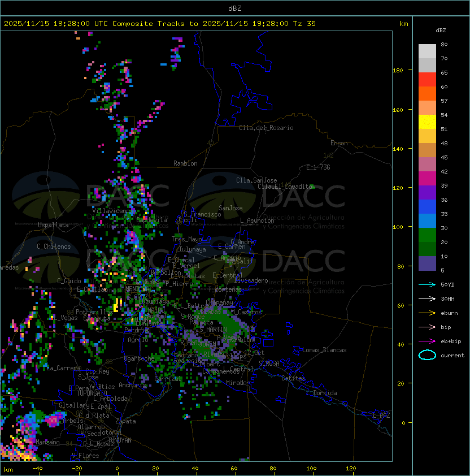
Task: Click the 'Carrizal' place label
Action: coord(168,379)
